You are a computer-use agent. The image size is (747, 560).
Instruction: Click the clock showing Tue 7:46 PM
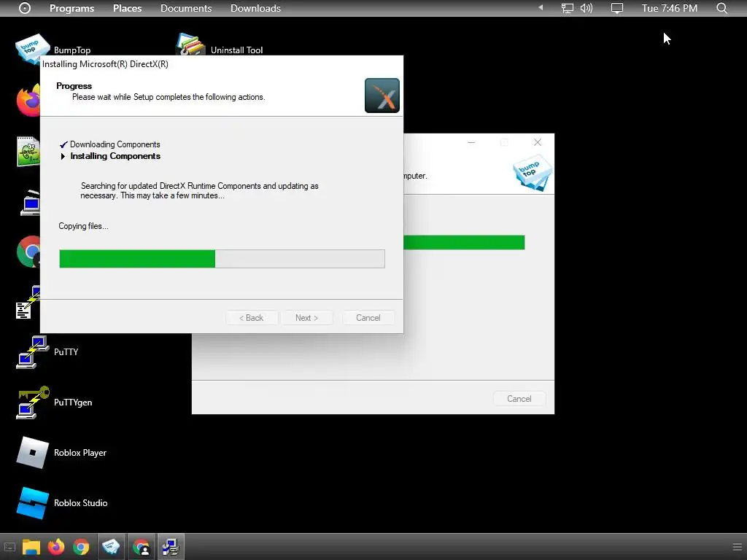coord(670,8)
